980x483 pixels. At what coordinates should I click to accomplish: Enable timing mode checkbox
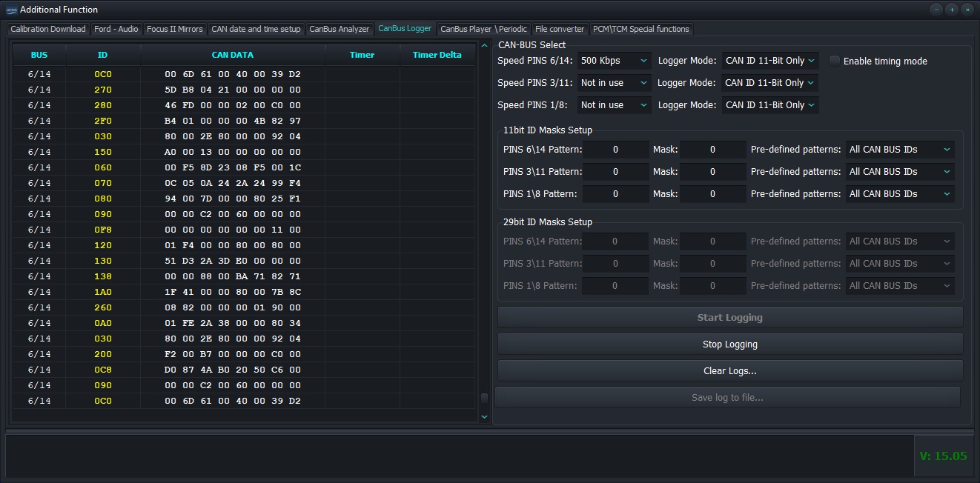click(x=835, y=61)
